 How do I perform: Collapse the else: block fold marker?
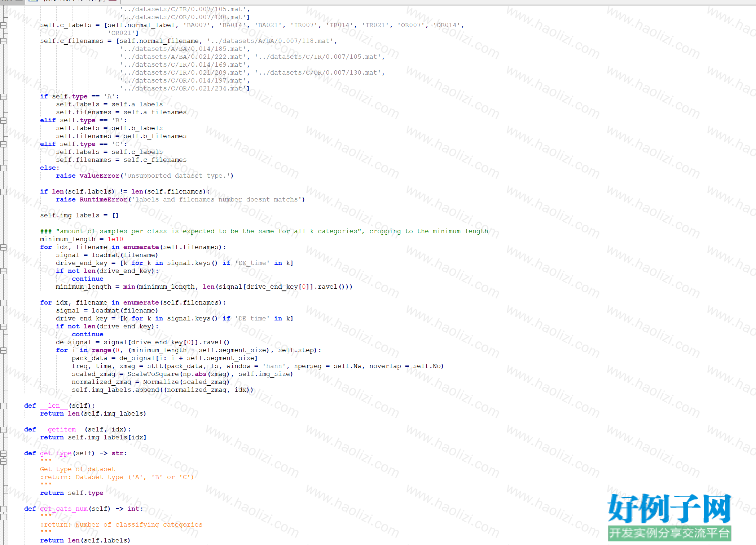point(3,168)
